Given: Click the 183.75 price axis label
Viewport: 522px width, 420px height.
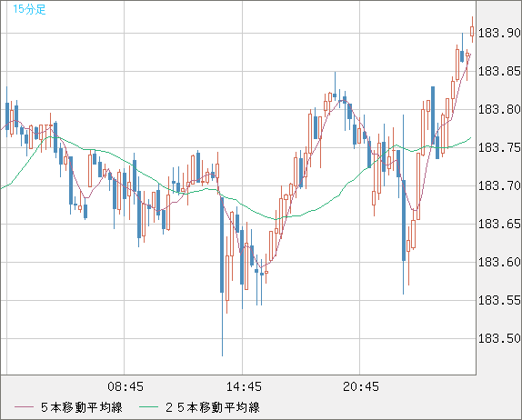Looking at the screenshot, I should click(499, 147).
